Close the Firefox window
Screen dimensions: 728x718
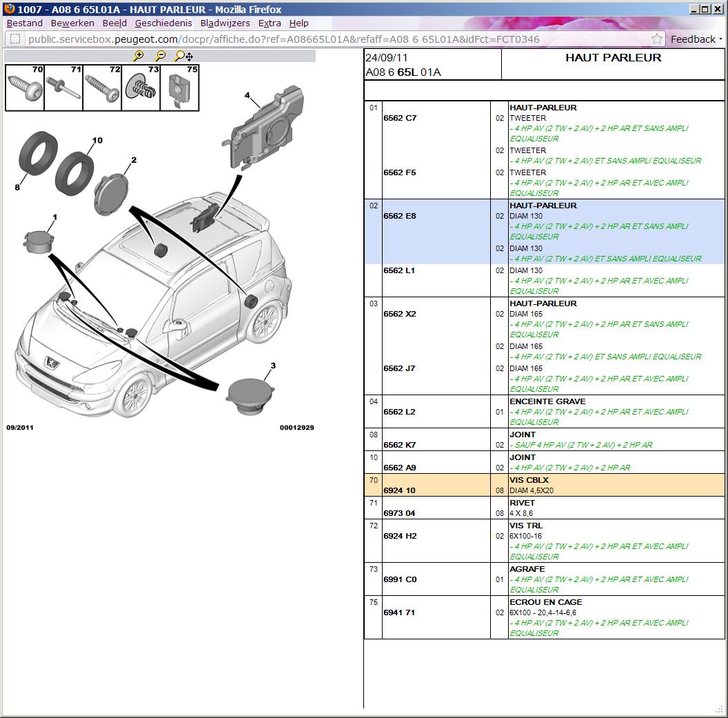(x=717, y=9)
